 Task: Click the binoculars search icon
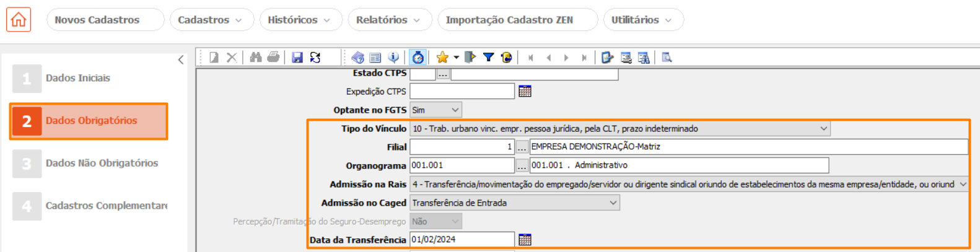[255, 58]
